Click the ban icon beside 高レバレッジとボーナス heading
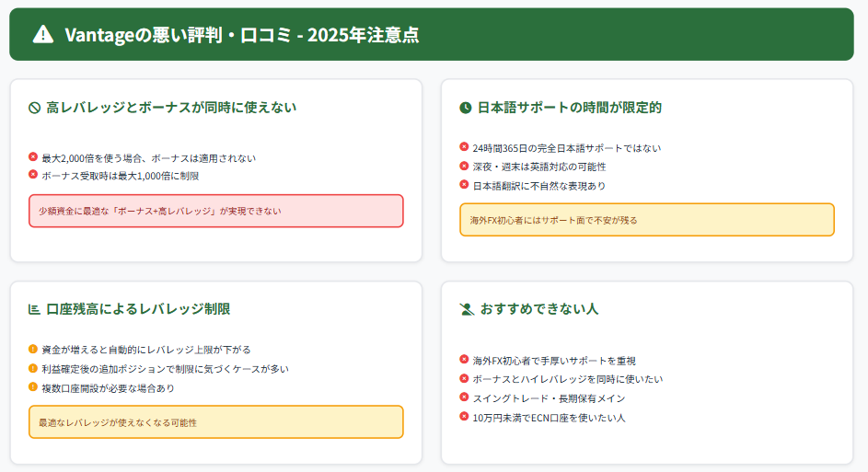Screen dimensions: 868x472 tap(34, 109)
